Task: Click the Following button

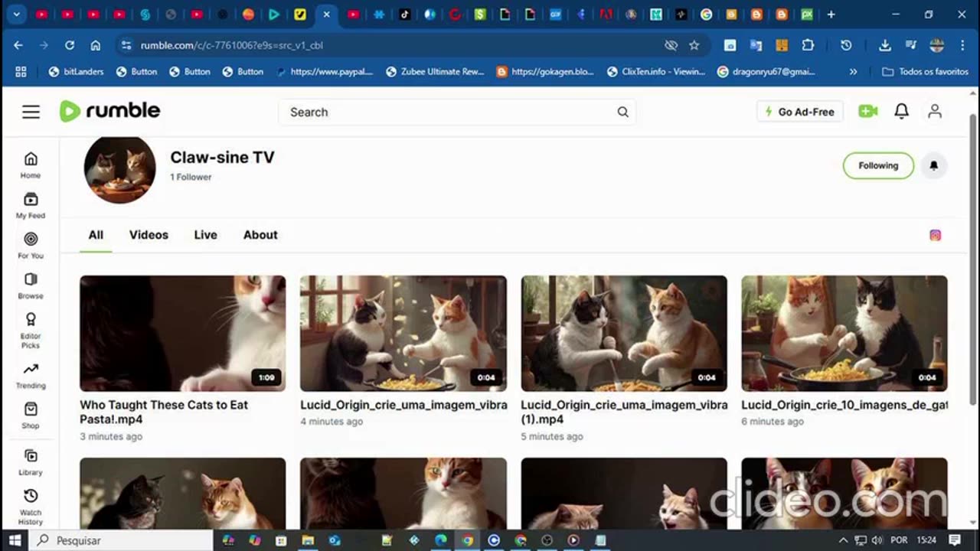Action: tap(878, 165)
